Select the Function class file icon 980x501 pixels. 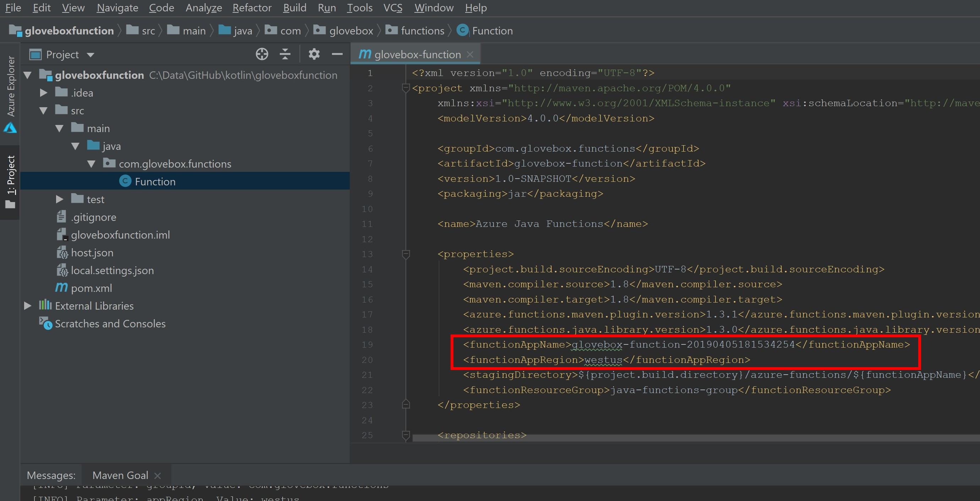click(125, 181)
